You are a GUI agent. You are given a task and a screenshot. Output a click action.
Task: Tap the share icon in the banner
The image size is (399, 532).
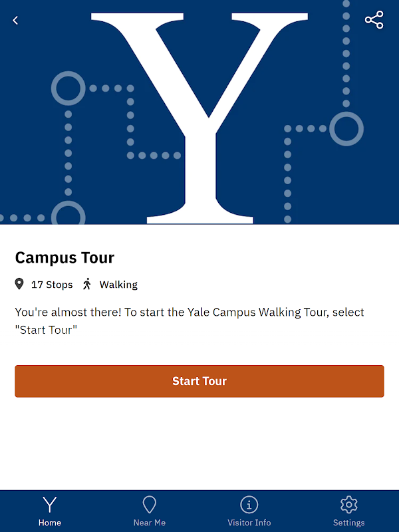pyautogui.click(x=374, y=20)
